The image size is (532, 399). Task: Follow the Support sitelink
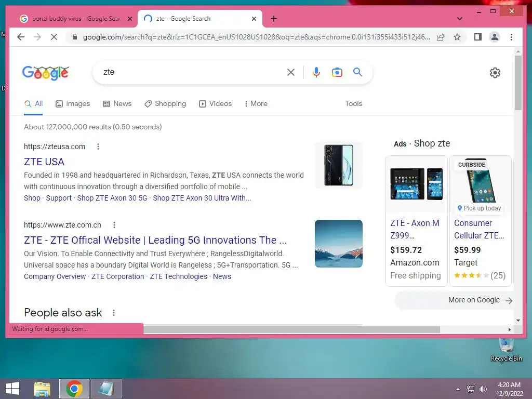(x=59, y=198)
